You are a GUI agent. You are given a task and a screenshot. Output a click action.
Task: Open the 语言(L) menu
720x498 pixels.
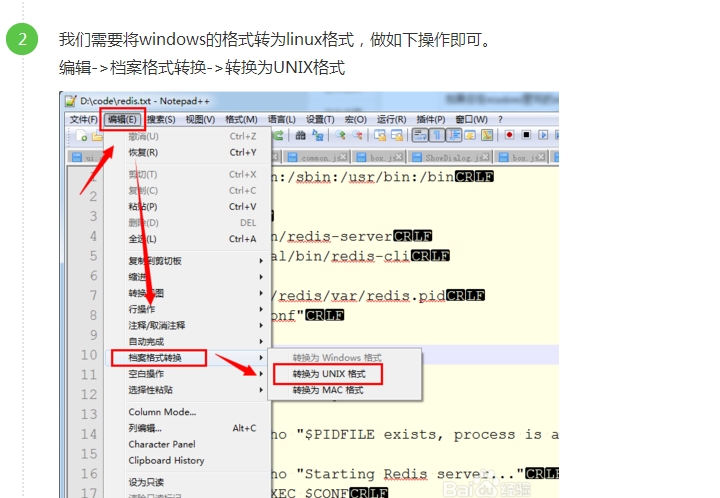281,119
